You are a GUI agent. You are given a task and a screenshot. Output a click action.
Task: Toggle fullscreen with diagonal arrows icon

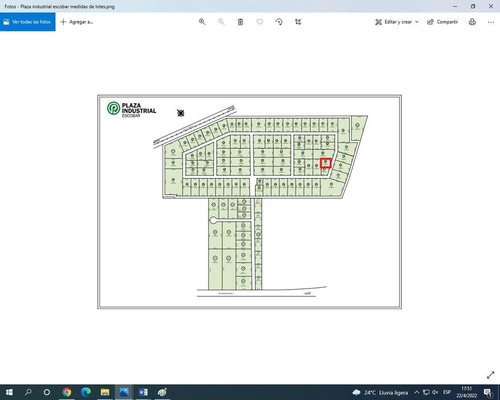(x=490, y=375)
